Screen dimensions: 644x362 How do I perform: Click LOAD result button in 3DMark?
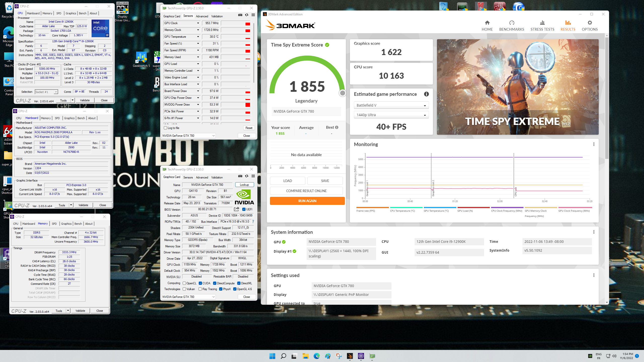[x=288, y=181]
